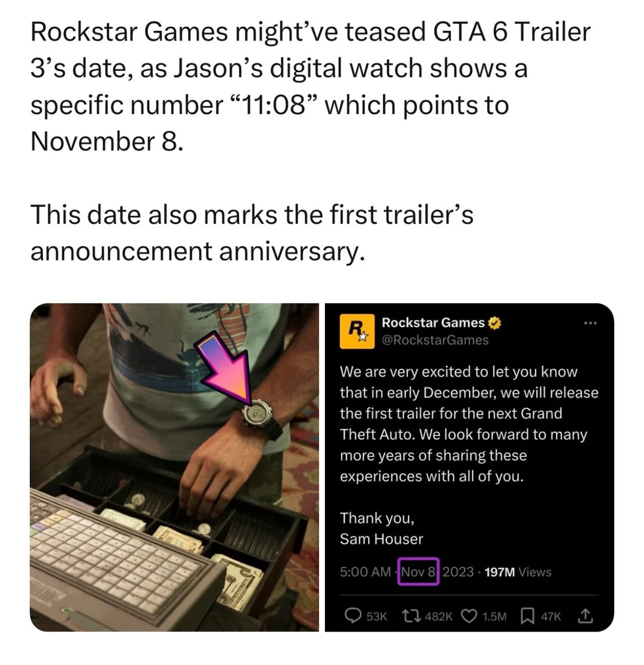Click the 482K retweet count
Screen dimensions: 644x665
tap(438, 616)
